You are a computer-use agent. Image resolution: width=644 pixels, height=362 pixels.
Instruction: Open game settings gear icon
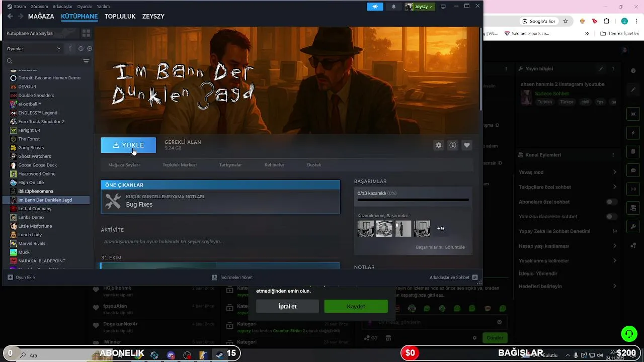coord(439,145)
